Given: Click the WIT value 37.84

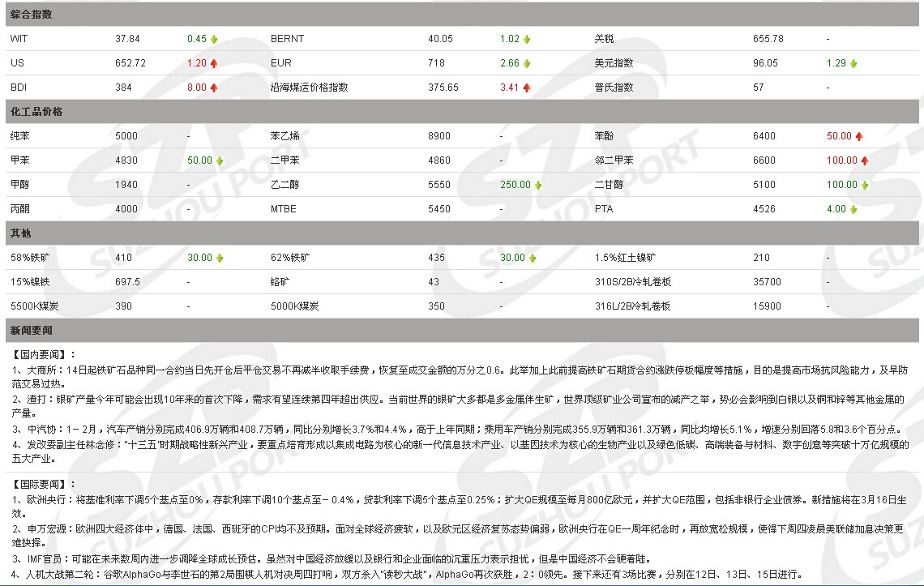Looking at the screenshot, I should [x=127, y=39].
